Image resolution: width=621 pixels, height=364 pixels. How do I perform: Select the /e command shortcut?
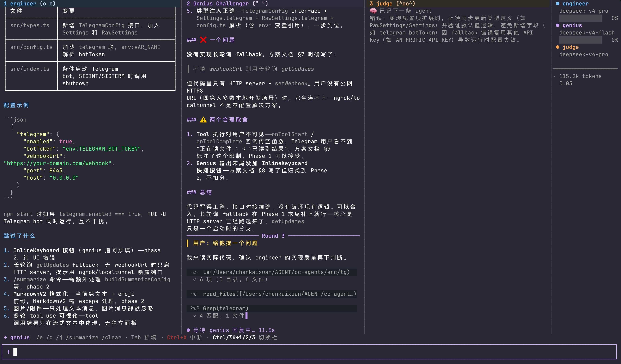(40, 337)
